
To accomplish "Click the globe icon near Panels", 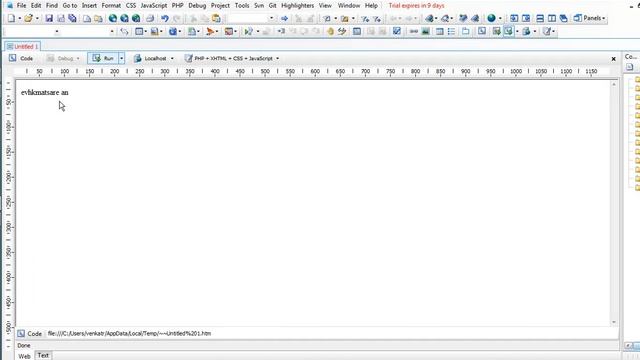I will click(x=491, y=18).
